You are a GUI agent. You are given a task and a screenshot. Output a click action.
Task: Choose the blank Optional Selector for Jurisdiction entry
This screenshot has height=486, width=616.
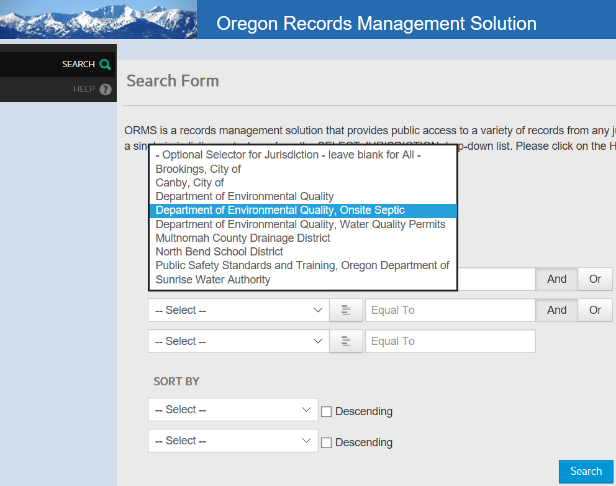(303, 155)
